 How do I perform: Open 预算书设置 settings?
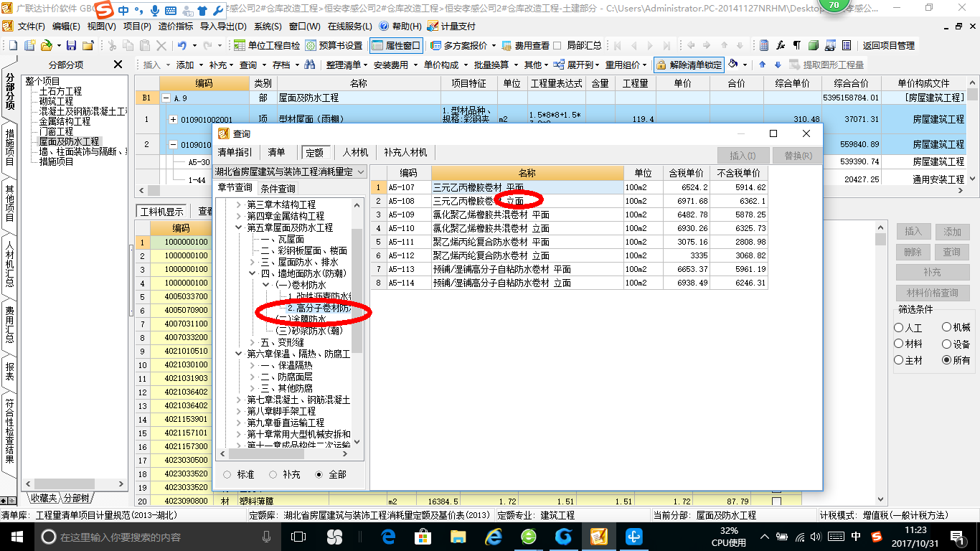tap(334, 45)
